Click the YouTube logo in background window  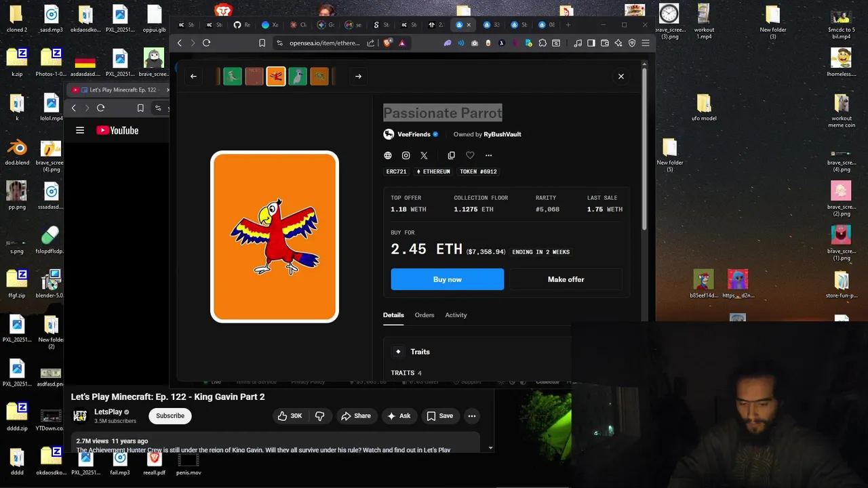click(x=117, y=130)
